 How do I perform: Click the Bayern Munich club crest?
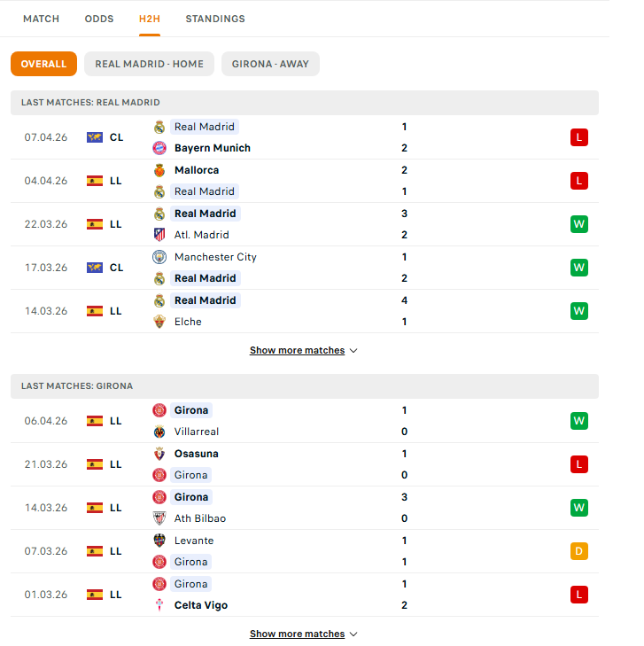tap(159, 148)
